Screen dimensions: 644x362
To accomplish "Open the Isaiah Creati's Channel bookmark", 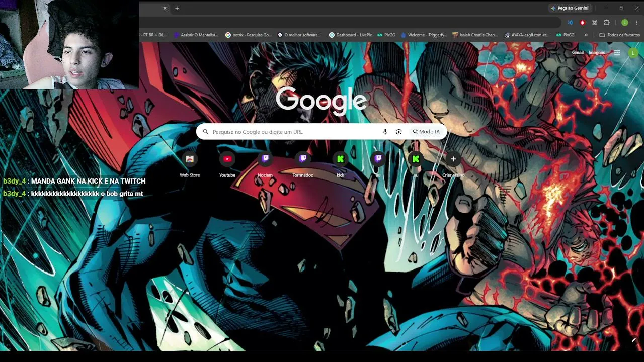I will [475, 35].
